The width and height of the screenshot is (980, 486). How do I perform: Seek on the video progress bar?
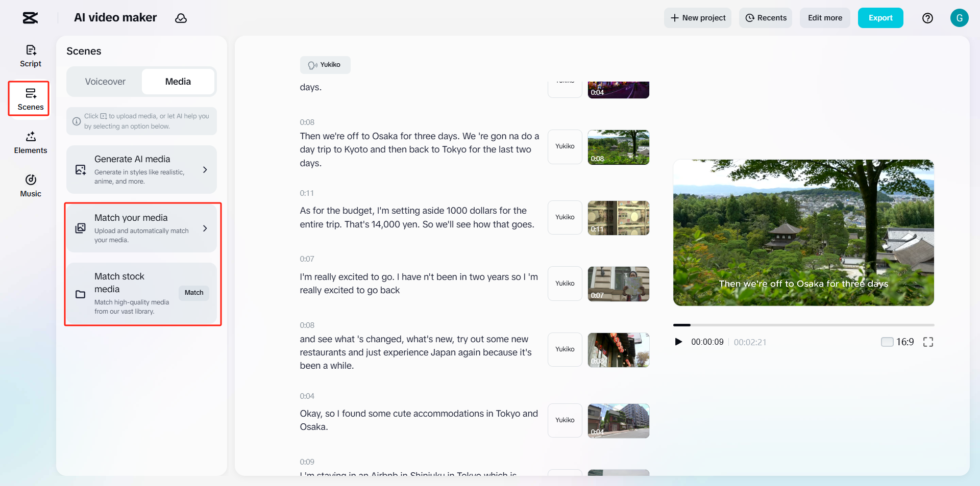pyautogui.click(x=803, y=325)
